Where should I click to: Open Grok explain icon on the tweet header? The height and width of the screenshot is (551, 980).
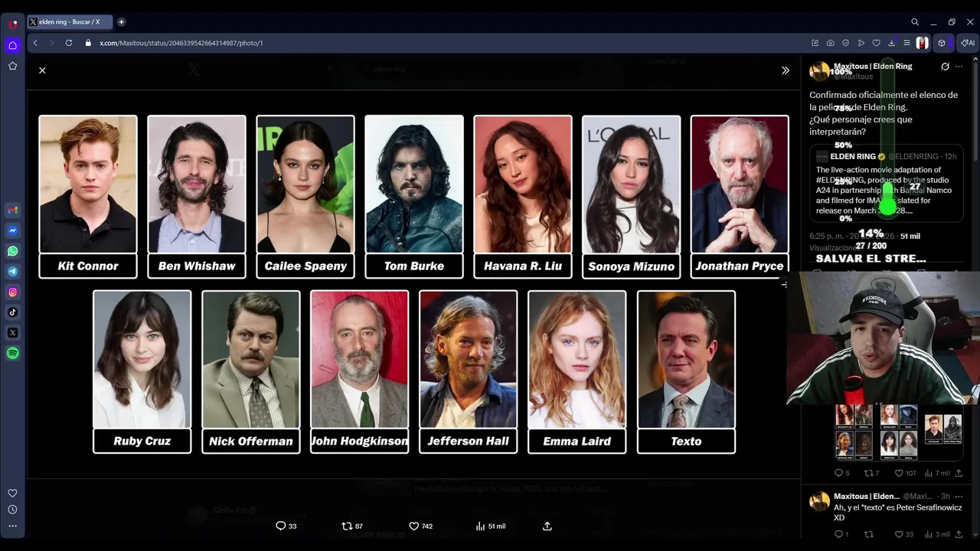pyautogui.click(x=945, y=67)
